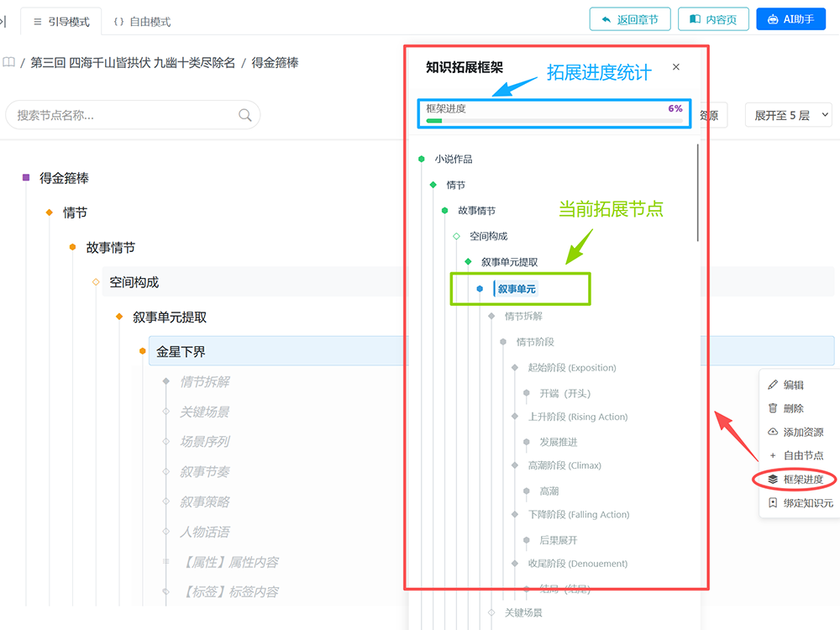Collapse the 叙事单元提取 node in left tree
Viewport: 840px width, 630px height.
(x=119, y=317)
